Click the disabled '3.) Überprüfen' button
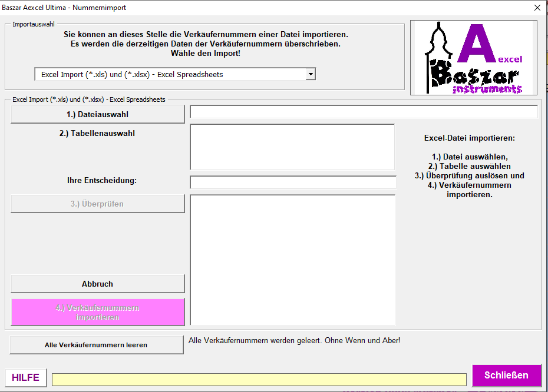548x392 pixels. pos(97,204)
